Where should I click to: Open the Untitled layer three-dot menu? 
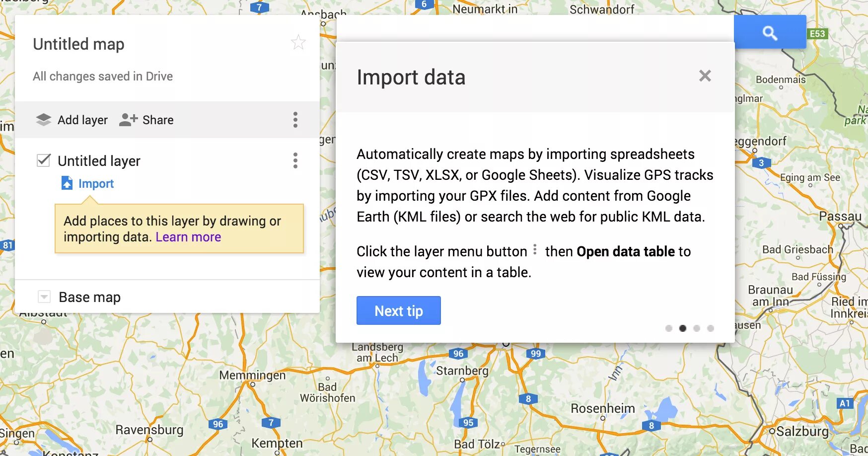point(295,160)
